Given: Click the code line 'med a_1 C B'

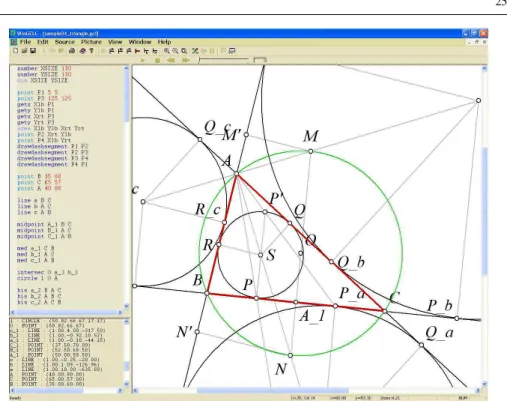Looking at the screenshot, I should (36, 248).
